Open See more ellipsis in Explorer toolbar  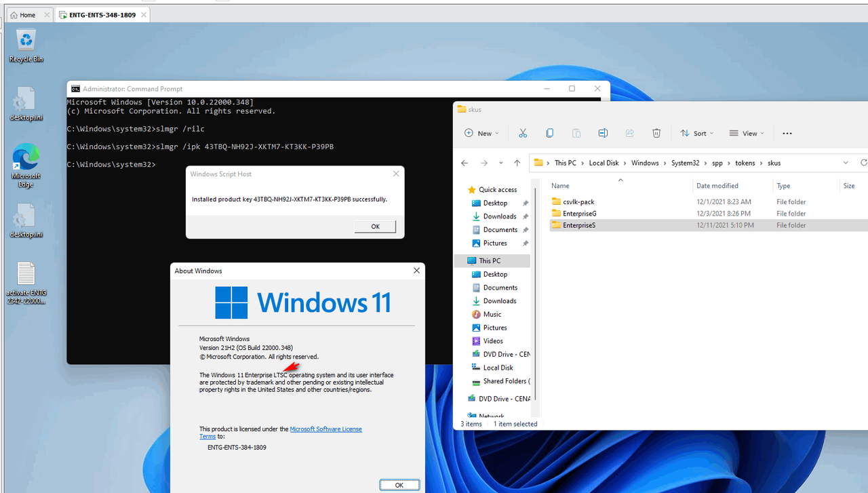pos(787,134)
